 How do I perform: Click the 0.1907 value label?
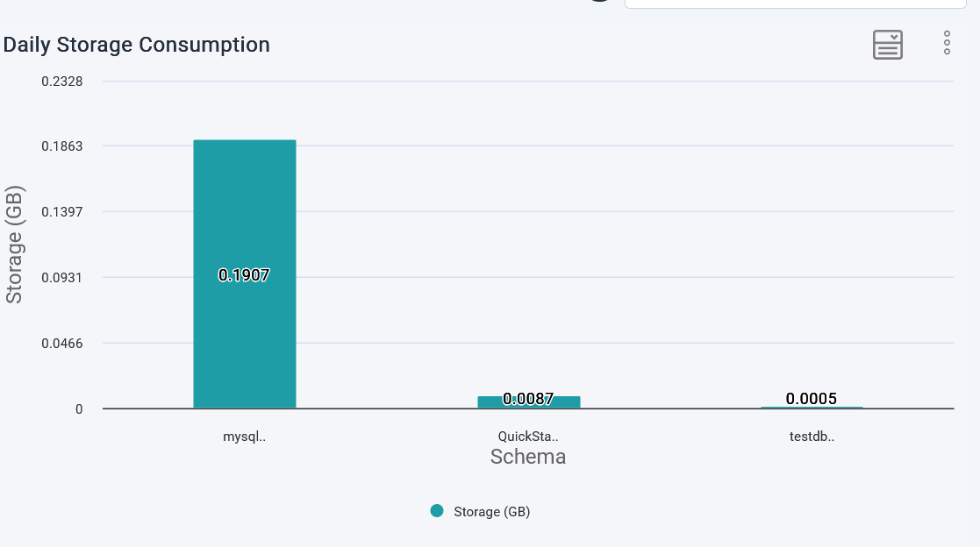click(x=244, y=275)
